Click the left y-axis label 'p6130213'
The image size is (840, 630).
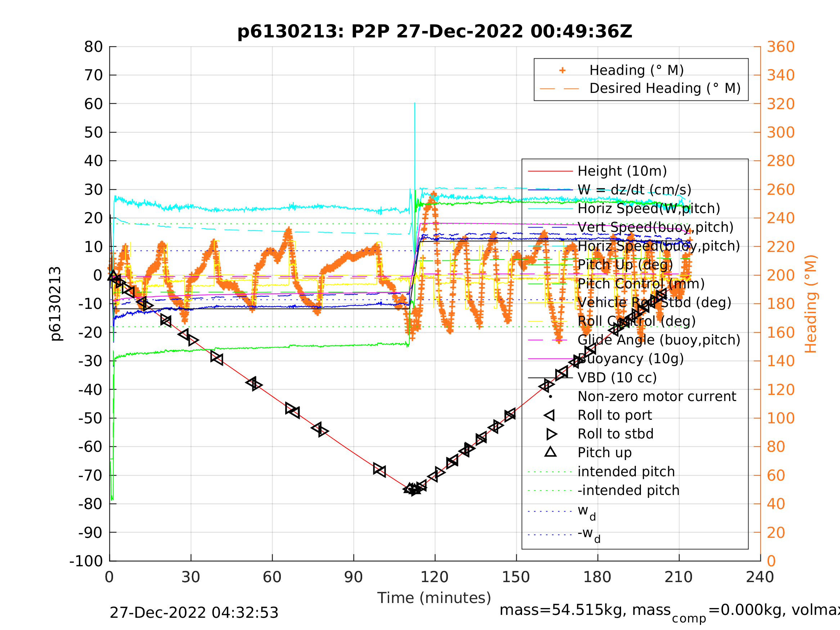(x=56, y=304)
